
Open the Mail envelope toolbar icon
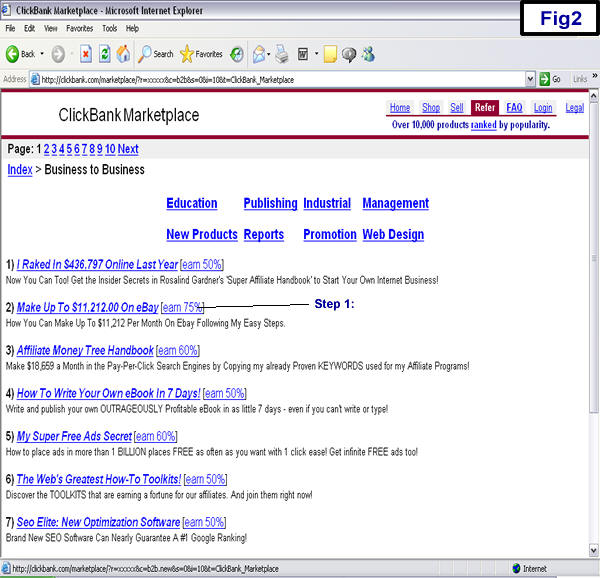[259, 54]
